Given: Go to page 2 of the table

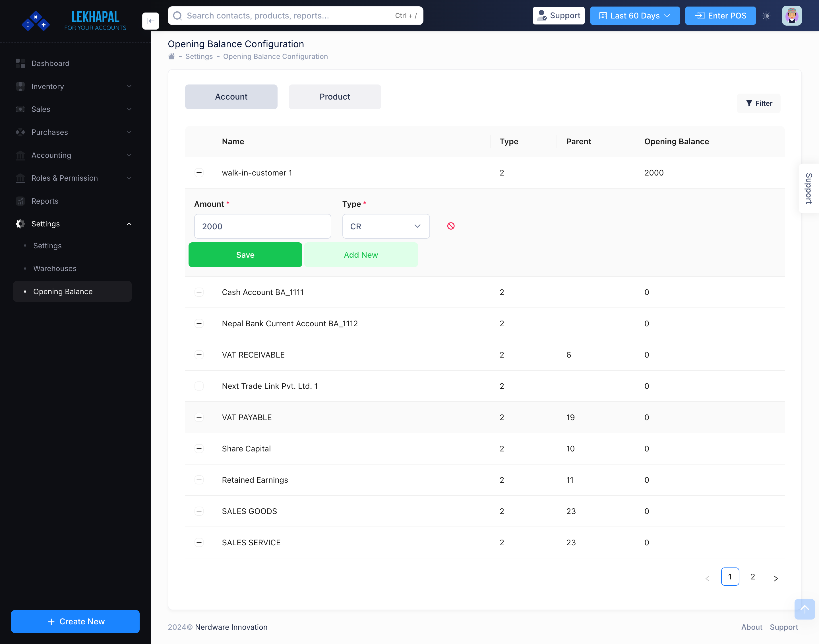Looking at the screenshot, I should (753, 577).
